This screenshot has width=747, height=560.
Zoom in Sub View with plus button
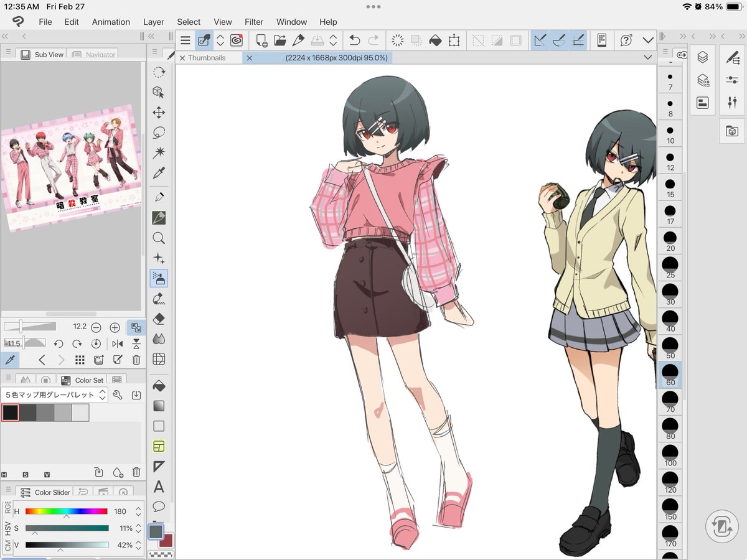pyautogui.click(x=115, y=327)
